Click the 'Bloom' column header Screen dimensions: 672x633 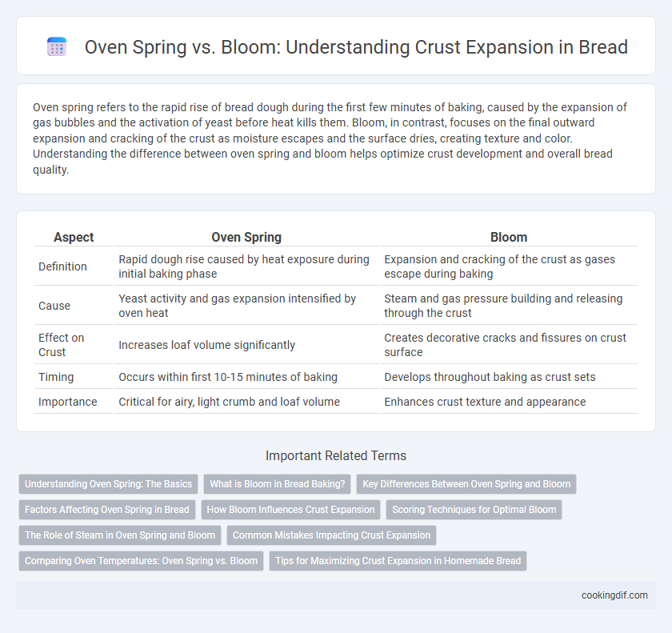(x=509, y=237)
